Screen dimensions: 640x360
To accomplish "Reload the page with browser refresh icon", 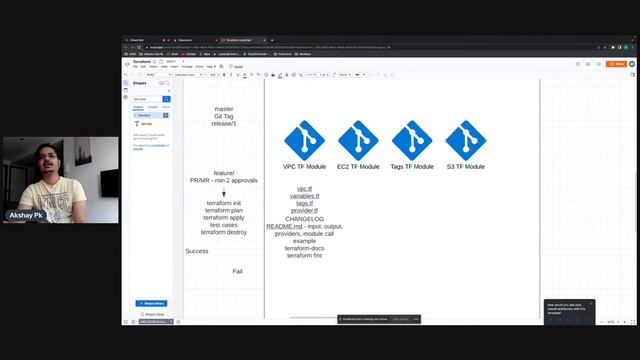I will [x=139, y=47].
